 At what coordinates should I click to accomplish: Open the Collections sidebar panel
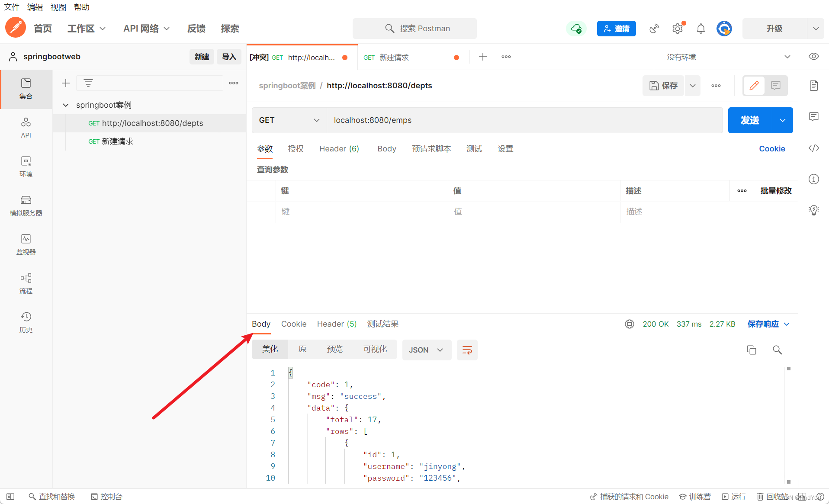(x=26, y=89)
